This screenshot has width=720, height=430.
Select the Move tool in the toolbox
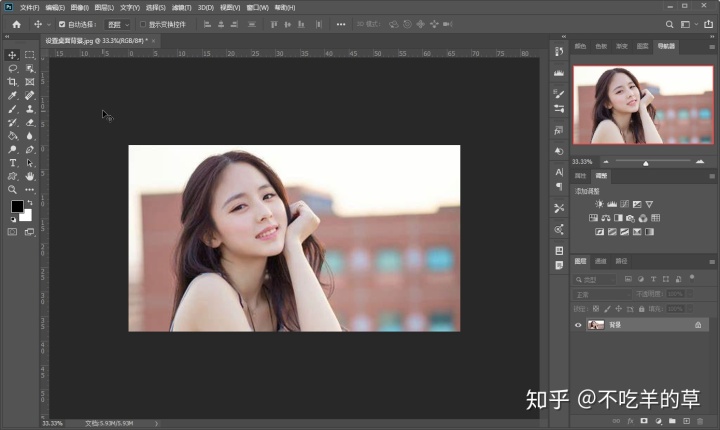point(12,55)
